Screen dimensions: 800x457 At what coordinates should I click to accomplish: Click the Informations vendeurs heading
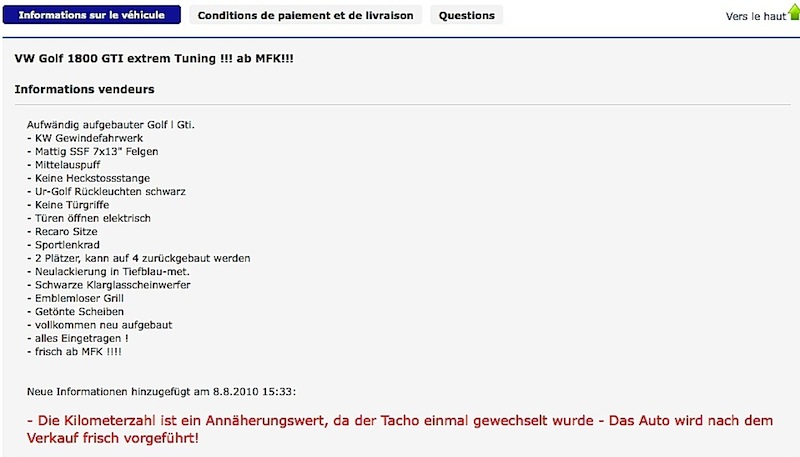pyautogui.click(x=84, y=89)
